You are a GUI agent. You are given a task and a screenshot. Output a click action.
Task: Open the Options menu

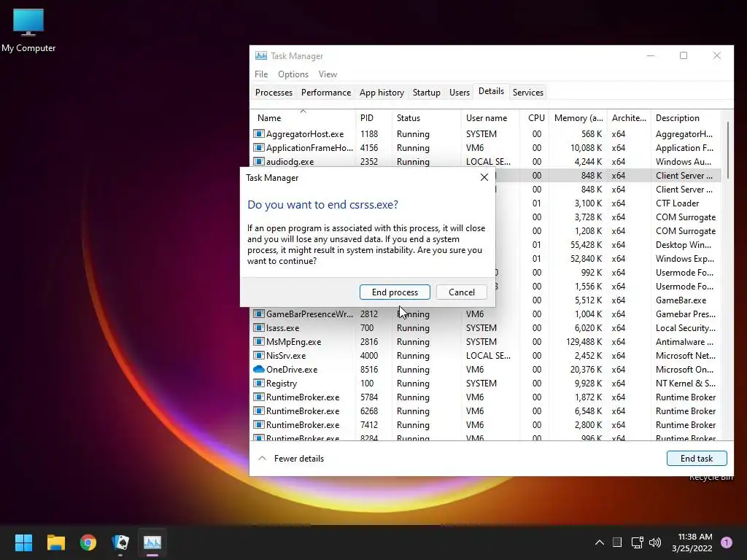point(293,74)
